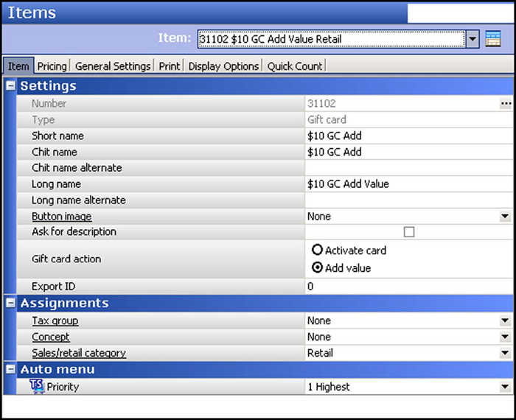This screenshot has height=420, width=516.
Task: Click the Ask for description label
Action: 74,231
